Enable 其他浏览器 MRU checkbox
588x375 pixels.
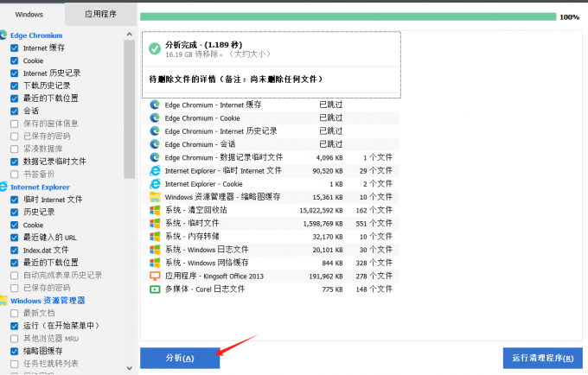14,339
